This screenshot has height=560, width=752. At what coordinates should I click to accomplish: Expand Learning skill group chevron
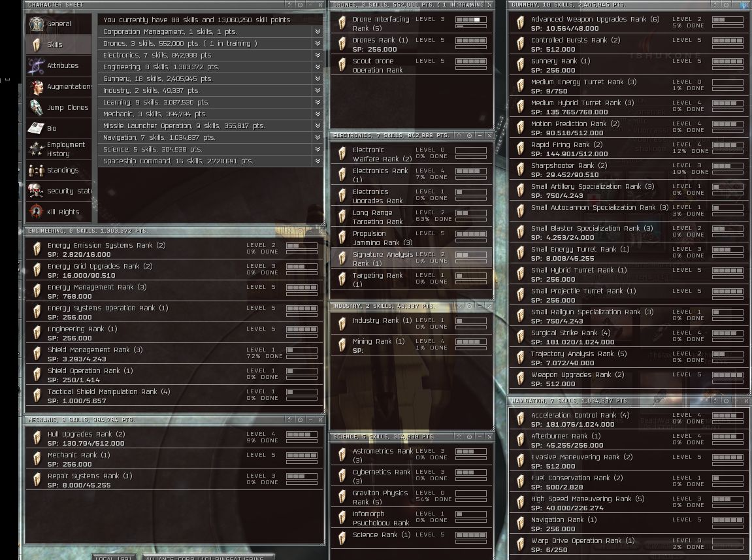tap(318, 102)
